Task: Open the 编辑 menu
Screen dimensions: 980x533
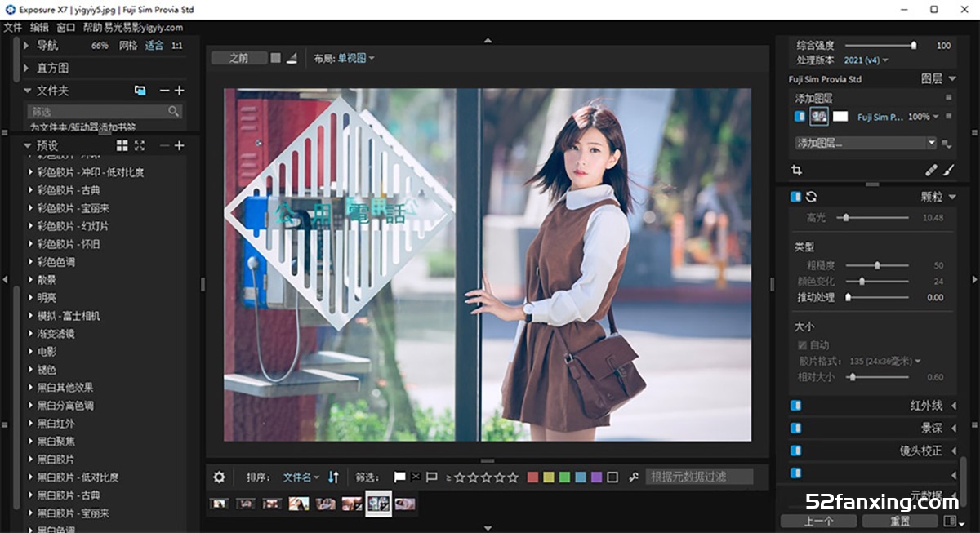Action: pyautogui.click(x=39, y=27)
